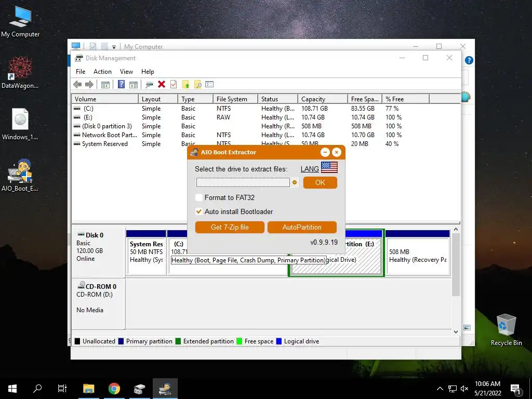
Task: Open the drive selection dropdown
Action: click(243, 182)
